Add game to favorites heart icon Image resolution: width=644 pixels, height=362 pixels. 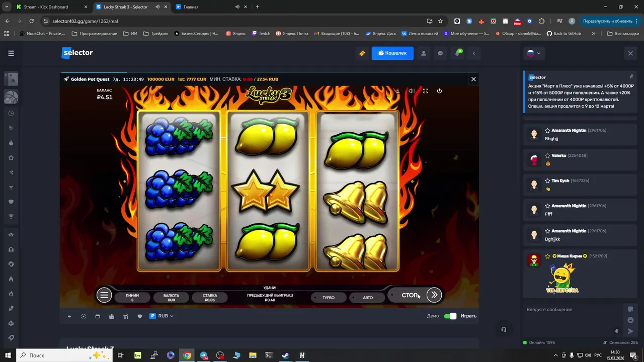(x=140, y=316)
